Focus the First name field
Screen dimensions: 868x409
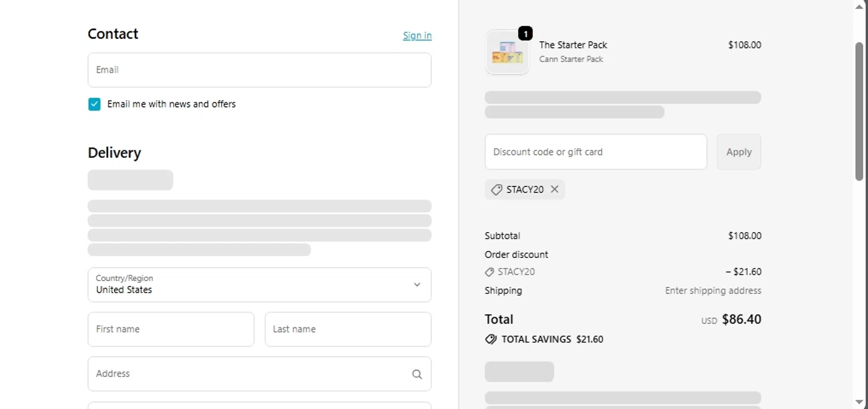(171, 329)
